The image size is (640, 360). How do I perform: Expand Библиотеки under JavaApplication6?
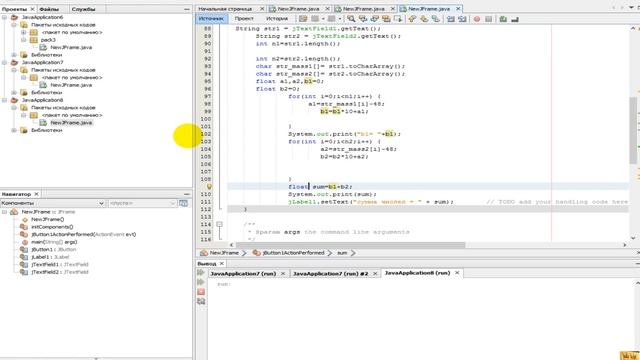tap(14, 55)
